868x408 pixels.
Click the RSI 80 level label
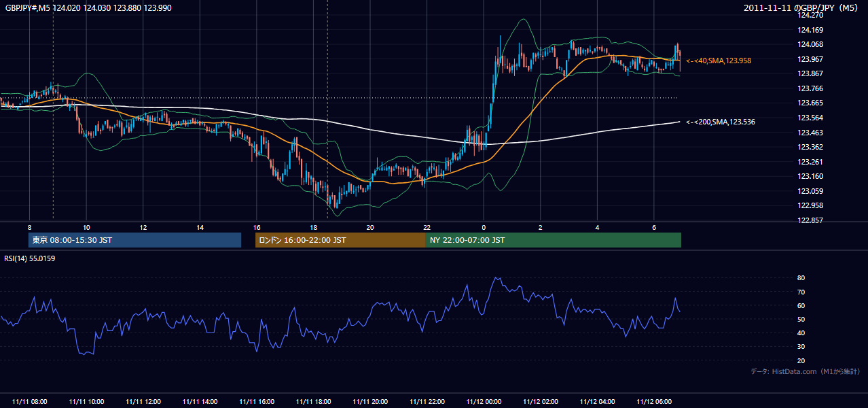pos(801,278)
